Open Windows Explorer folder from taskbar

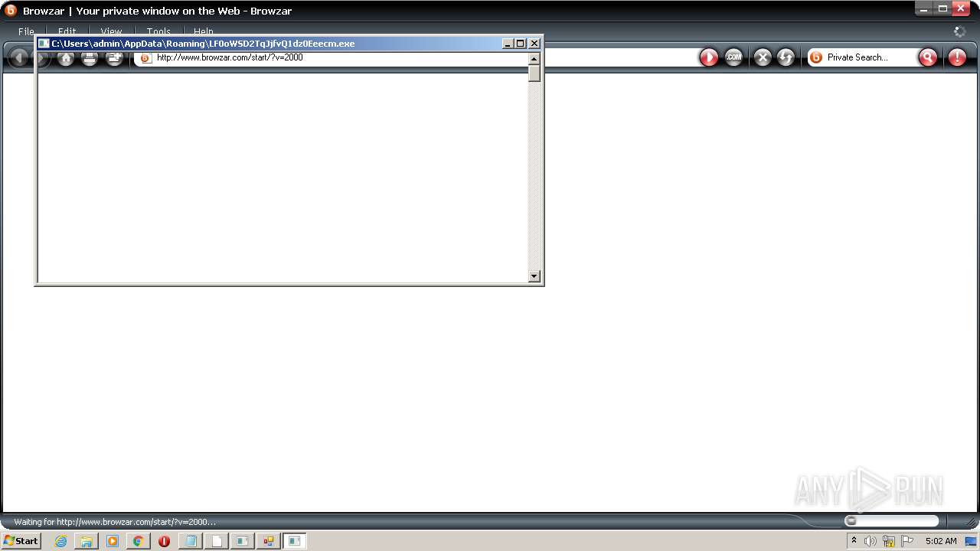pyautogui.click(x=87, y=541)
